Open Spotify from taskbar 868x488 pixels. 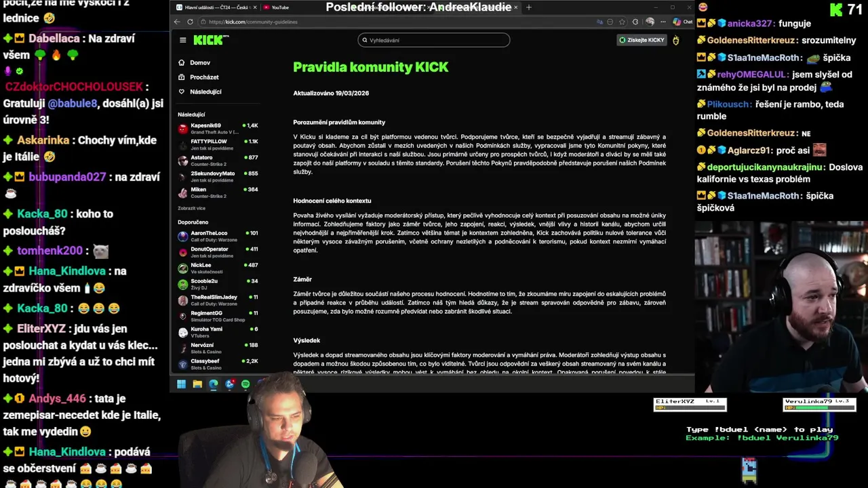245,384
